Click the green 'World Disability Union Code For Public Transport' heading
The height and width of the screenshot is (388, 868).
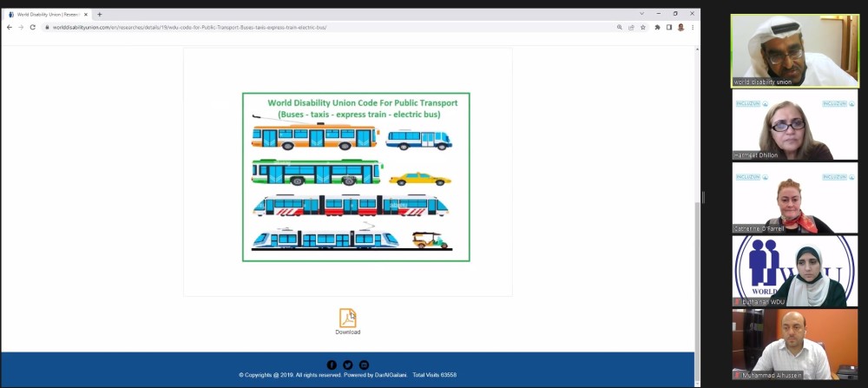tap(363, 103)
